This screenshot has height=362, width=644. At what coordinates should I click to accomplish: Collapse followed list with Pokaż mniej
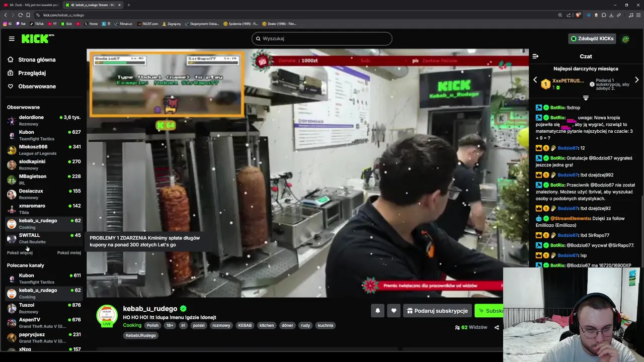(x=69, y=253)
